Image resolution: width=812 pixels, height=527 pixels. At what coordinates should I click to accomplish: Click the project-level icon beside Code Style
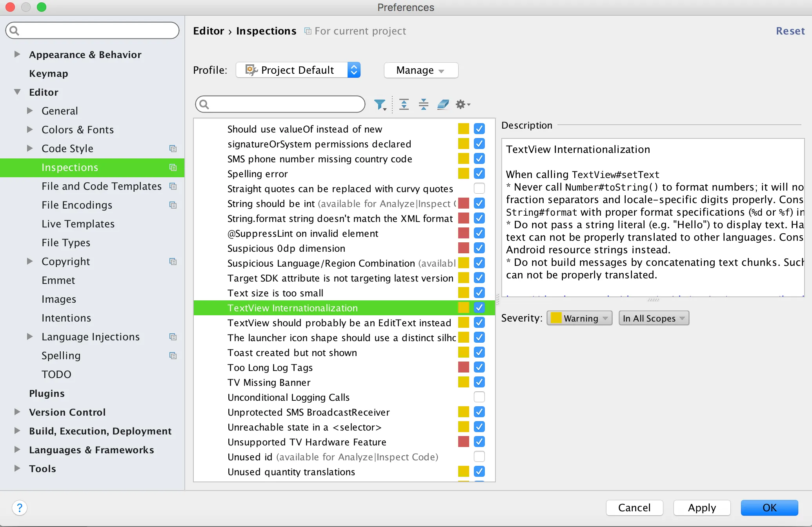point(173,149)
